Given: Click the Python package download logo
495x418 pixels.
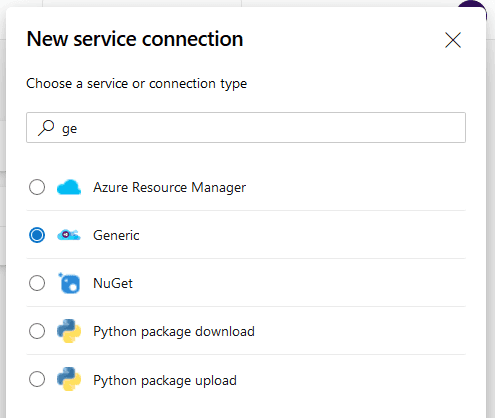Looking at the screenshot, I should coord(69,331).
